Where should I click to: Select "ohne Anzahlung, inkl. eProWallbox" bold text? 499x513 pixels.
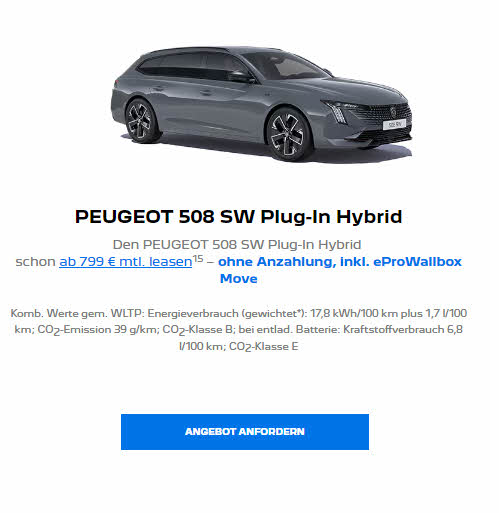tap(340, 262)
